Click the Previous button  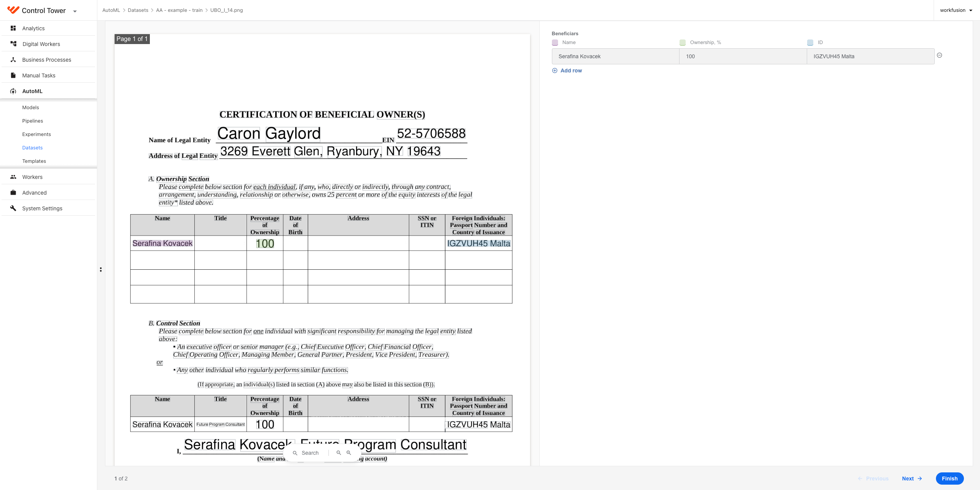[873, 479]
